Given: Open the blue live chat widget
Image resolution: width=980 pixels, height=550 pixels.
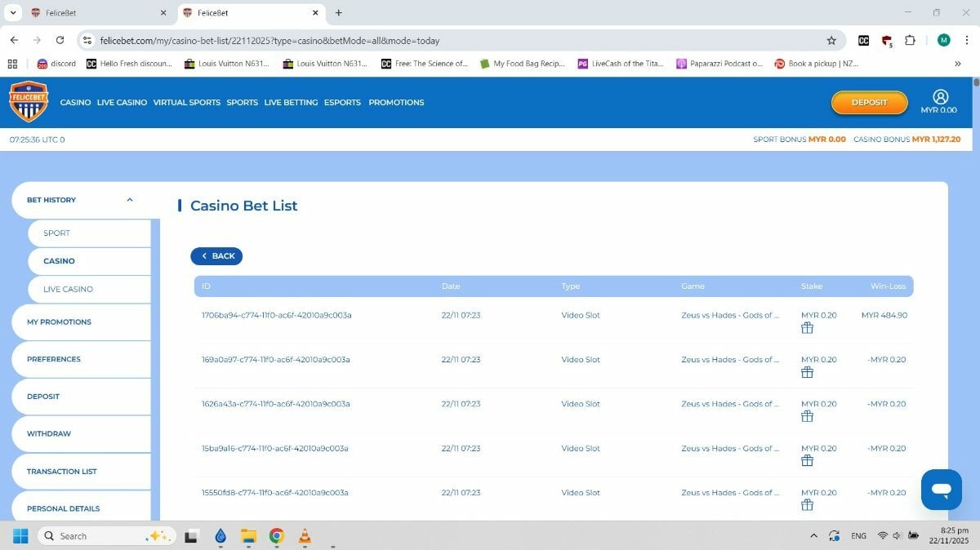Looking at the screenshot, I should click(941, 490).
